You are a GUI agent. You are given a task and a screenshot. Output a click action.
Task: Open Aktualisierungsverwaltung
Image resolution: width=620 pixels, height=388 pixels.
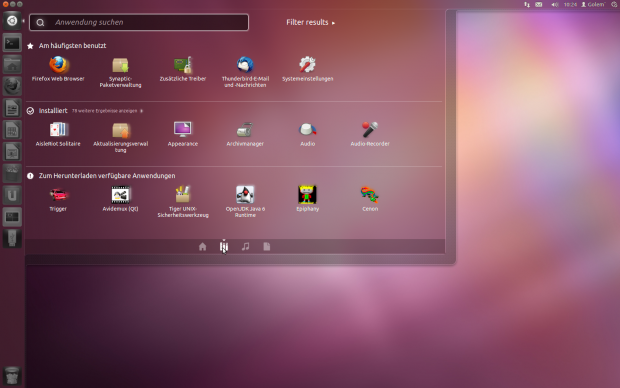121,137
